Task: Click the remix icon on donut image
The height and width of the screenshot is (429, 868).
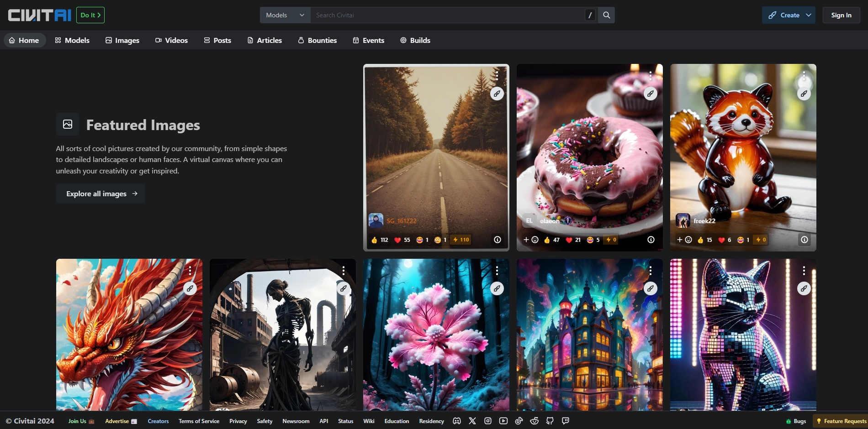Action: click(x=650, y=94)
